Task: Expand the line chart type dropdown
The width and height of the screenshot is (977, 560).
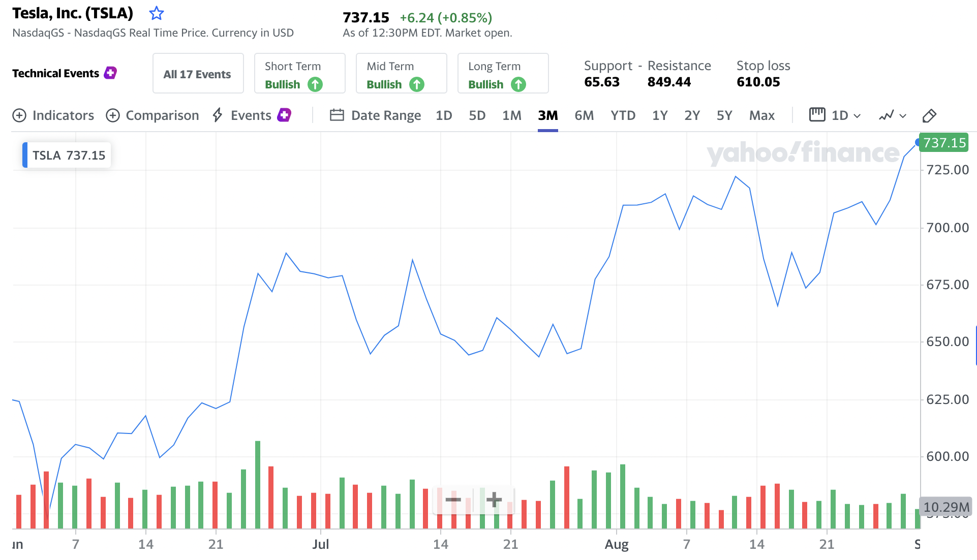Action: tap(893, 115)
